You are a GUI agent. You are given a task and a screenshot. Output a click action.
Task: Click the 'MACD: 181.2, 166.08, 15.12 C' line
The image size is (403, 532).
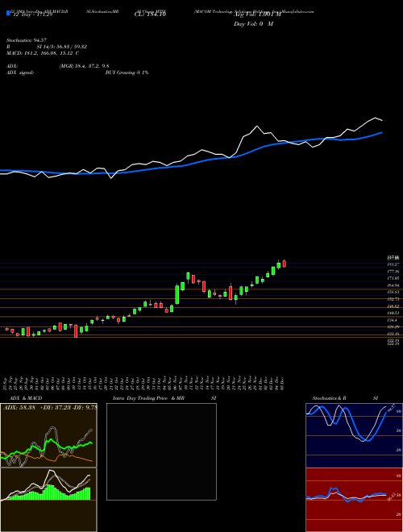click(x=43, y=53)
